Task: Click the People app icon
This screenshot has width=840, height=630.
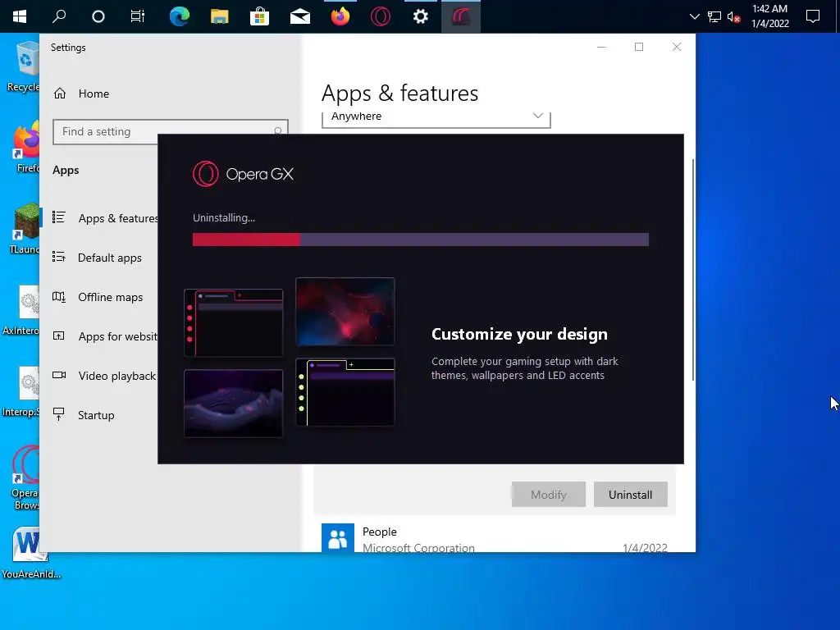Action: pos(337,538)
